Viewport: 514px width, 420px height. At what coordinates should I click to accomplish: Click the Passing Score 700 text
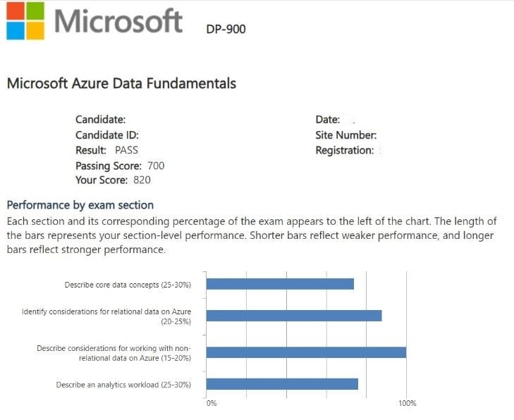(120, 166)
